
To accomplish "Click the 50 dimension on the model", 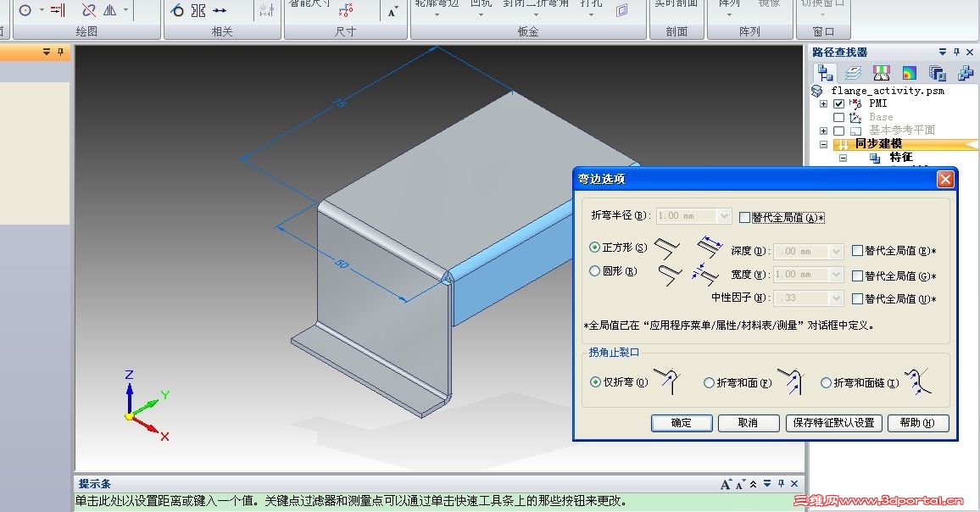I will pyautogui.click(x=342, y=264).
